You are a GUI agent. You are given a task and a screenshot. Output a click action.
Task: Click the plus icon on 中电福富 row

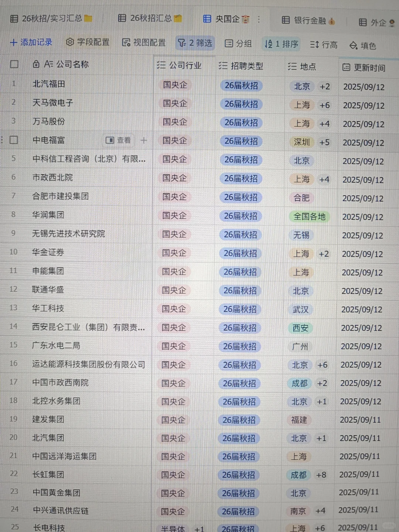(x=144, y=140)
